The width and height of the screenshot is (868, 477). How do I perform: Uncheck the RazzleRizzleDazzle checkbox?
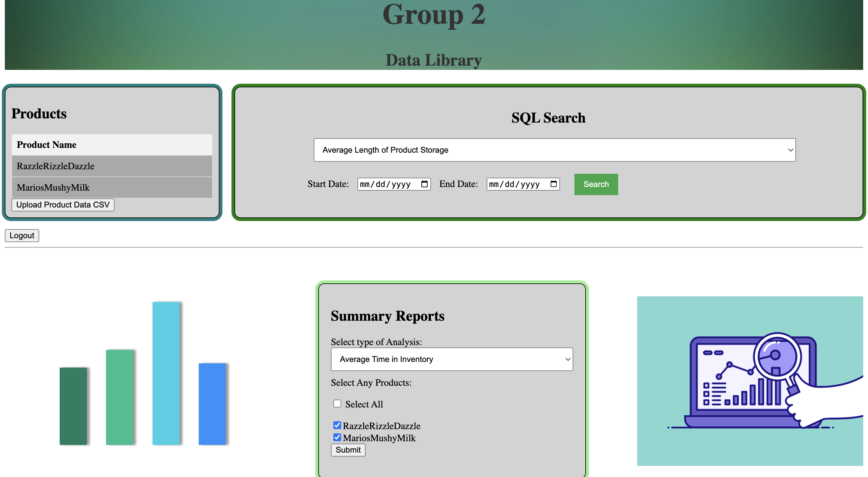337,425
